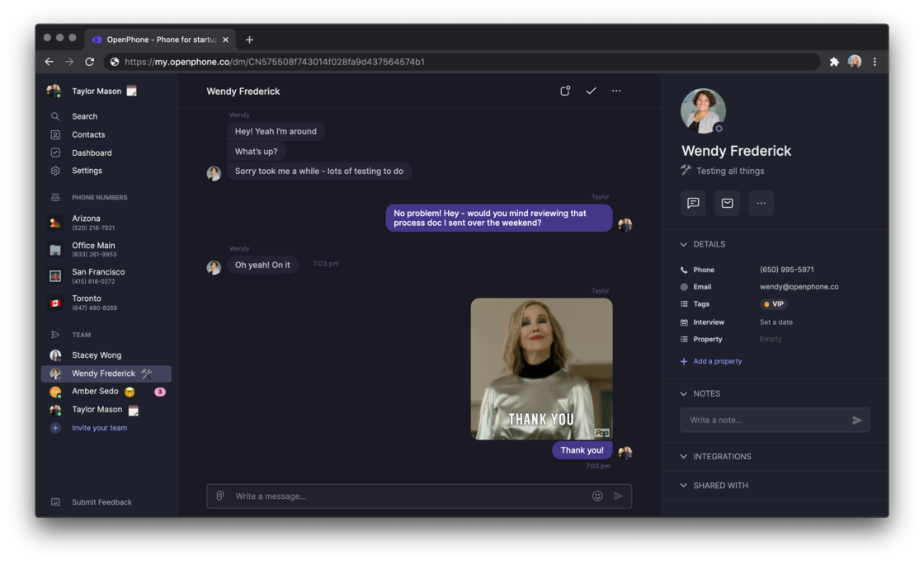Click Wendy's email address

point(799,287)
